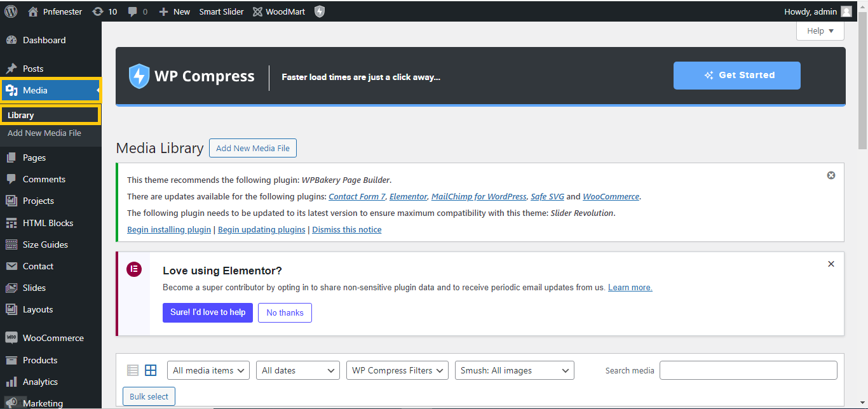Expand the Smush: All images dropdown
868x409 pixels.
514,370
